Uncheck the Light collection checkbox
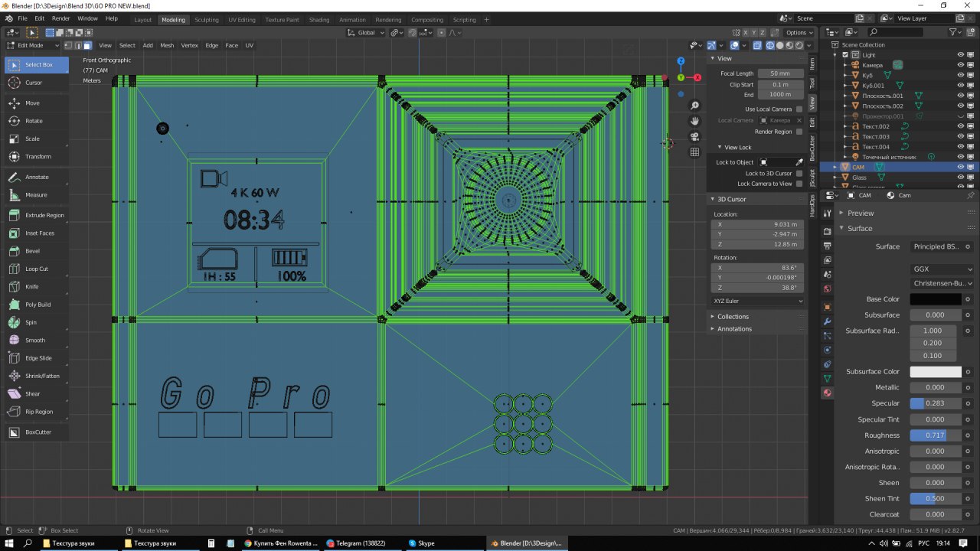 coord(845,55)
